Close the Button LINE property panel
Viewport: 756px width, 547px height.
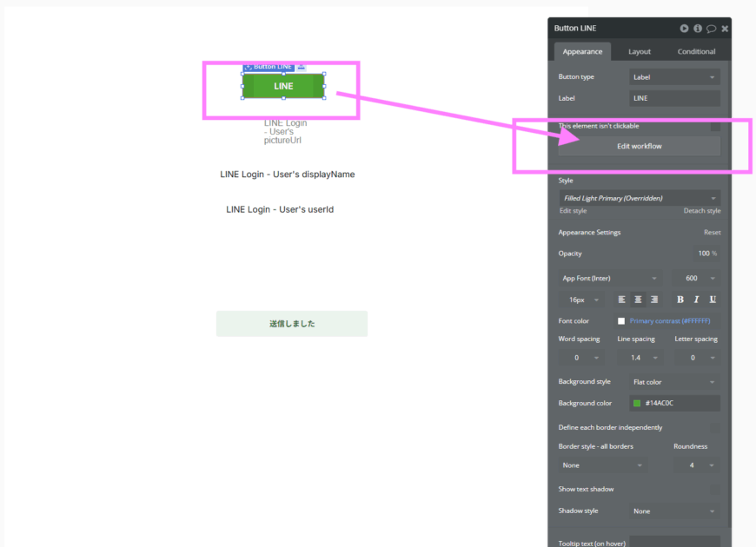(x=725, y=29)
